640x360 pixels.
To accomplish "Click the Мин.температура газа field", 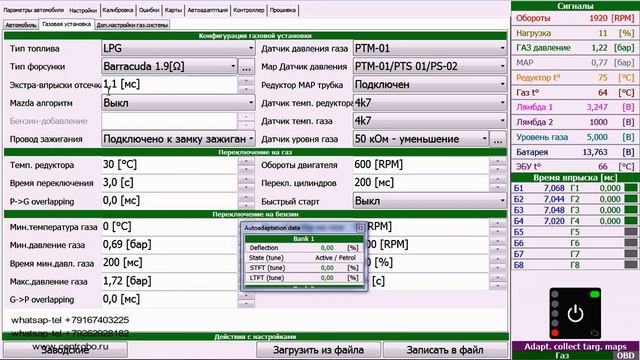I will coord(169,227).
